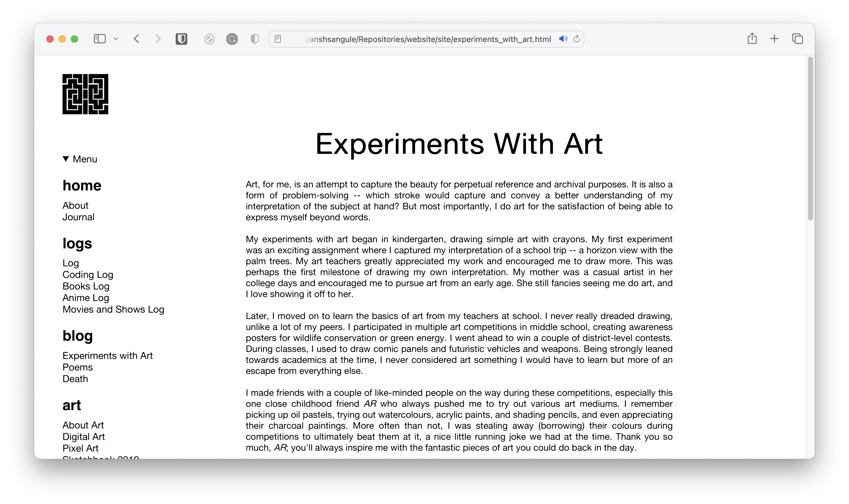Open a new tab with plus icon

click(x=775, y=39)
